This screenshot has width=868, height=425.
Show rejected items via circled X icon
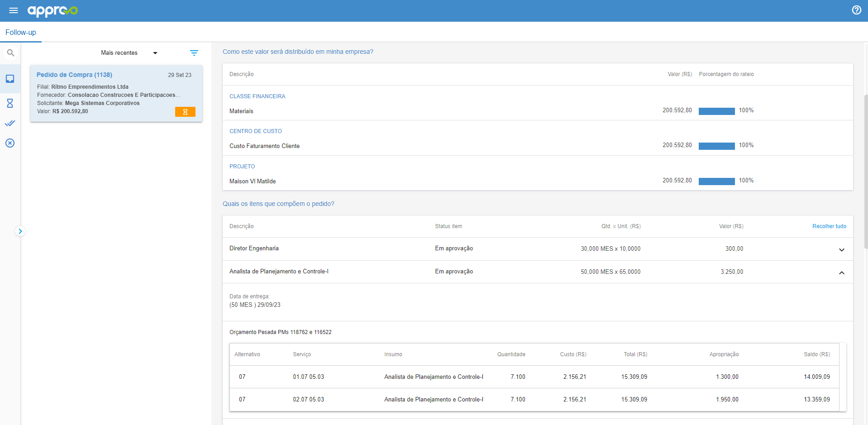10,143
